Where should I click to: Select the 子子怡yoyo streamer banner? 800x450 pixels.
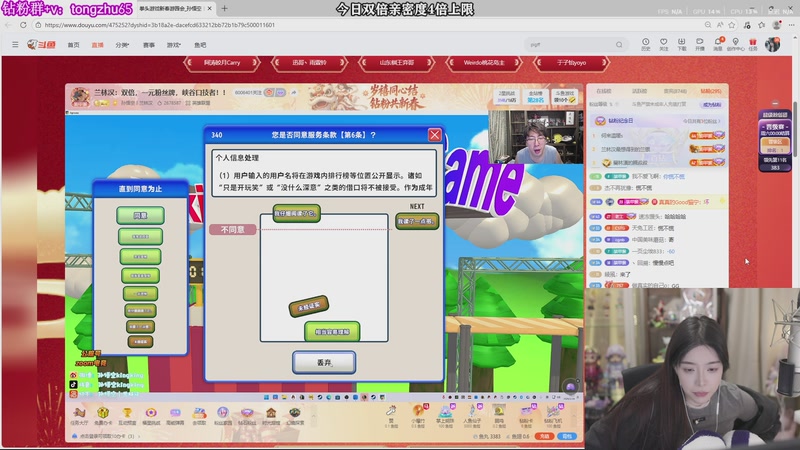pos(571,63)
